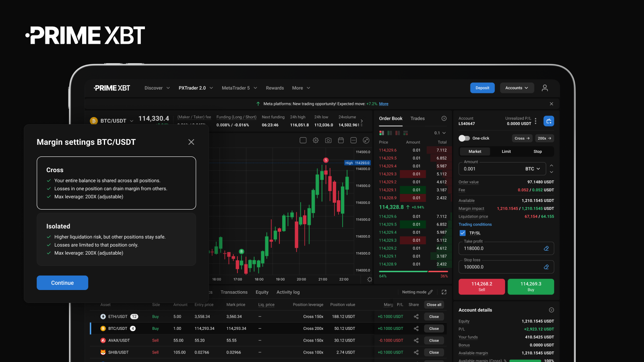Switch order type to Market
The image size is (644, 362).
[x=475, y=152]
